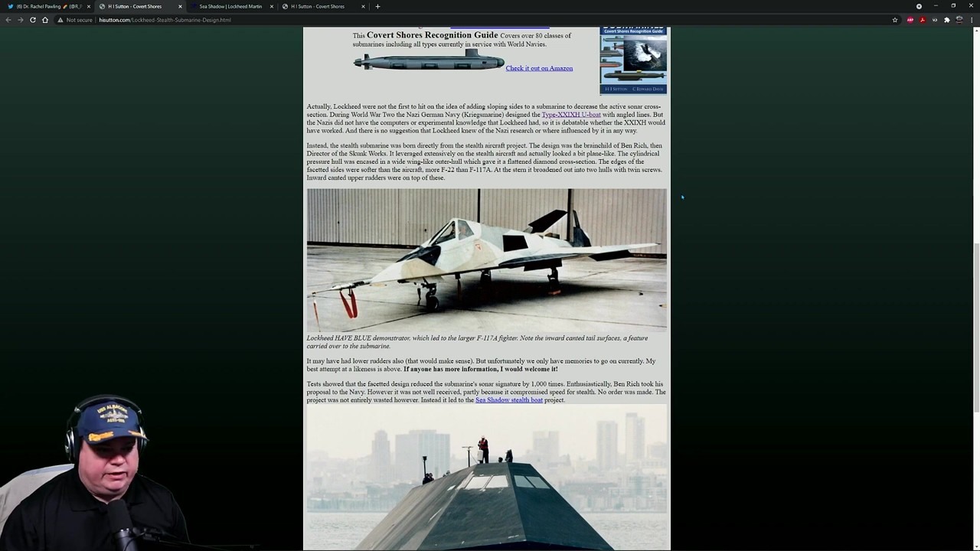980x551 pixels.
Task: Click the page's vertical scrollbar thumb
Action: point(976,329)
